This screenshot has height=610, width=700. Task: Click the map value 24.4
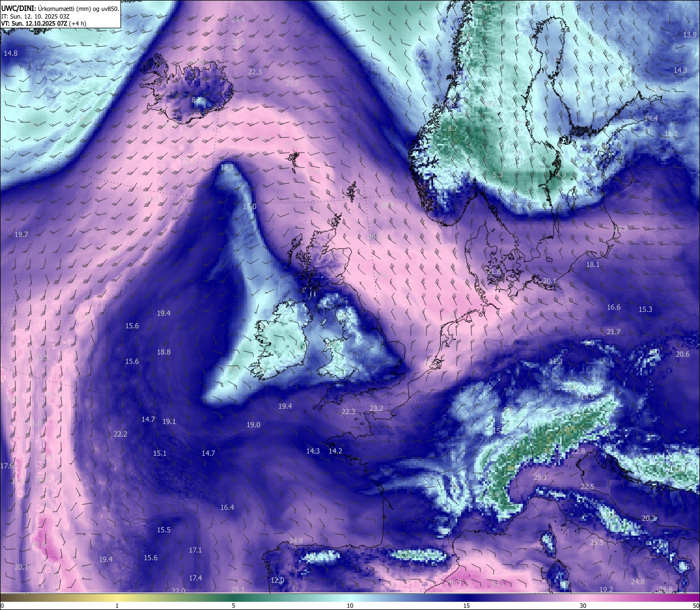(238, 20)
